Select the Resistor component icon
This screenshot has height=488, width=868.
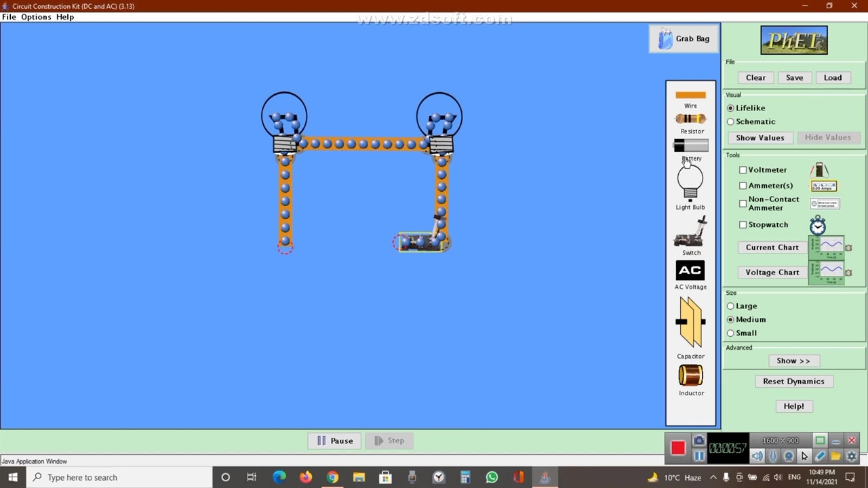(x=690, y=119)
